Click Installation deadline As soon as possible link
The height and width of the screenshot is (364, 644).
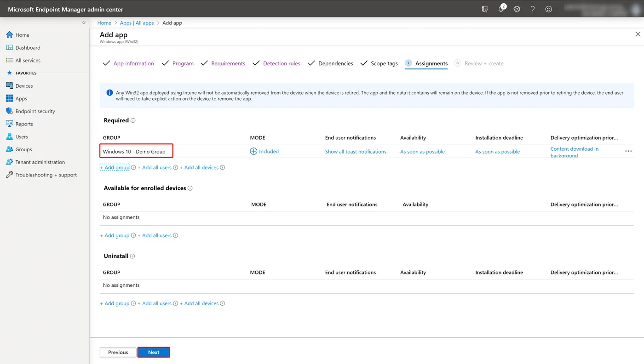[498, 152]
